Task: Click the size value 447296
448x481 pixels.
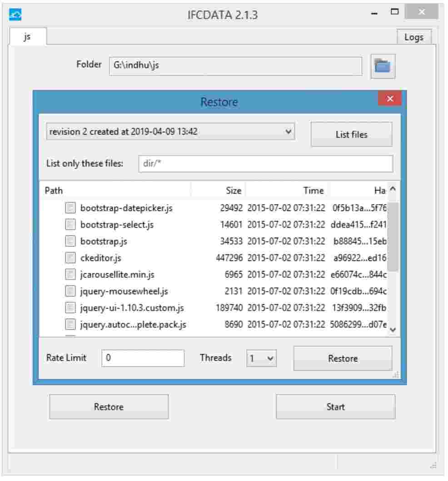Action: click(229, 258)
